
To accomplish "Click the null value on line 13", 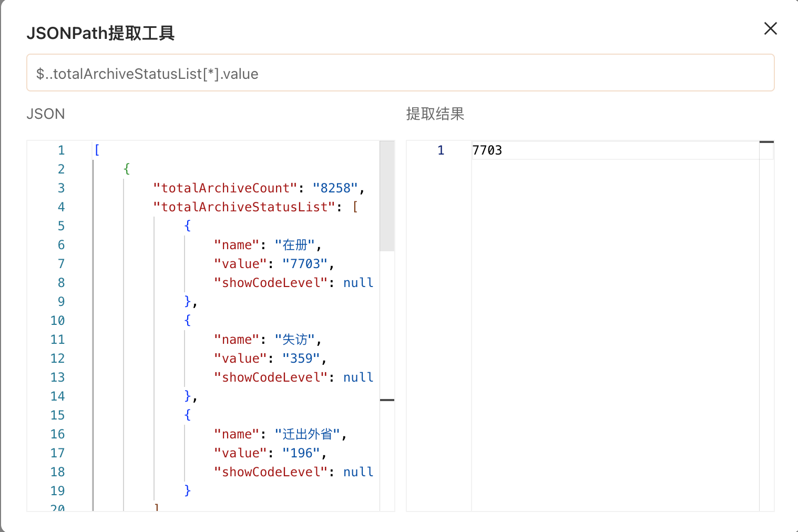I will (x=359, y=377).
